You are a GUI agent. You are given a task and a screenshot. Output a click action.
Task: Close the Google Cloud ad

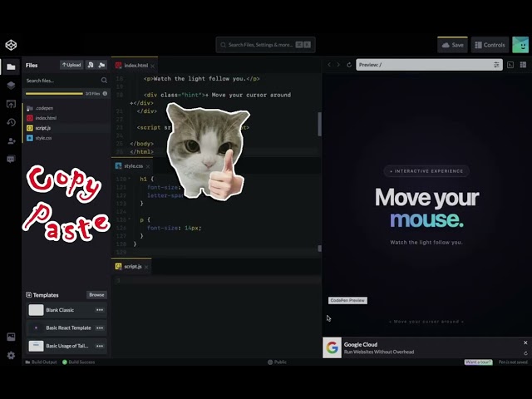(x=525, y=342)
